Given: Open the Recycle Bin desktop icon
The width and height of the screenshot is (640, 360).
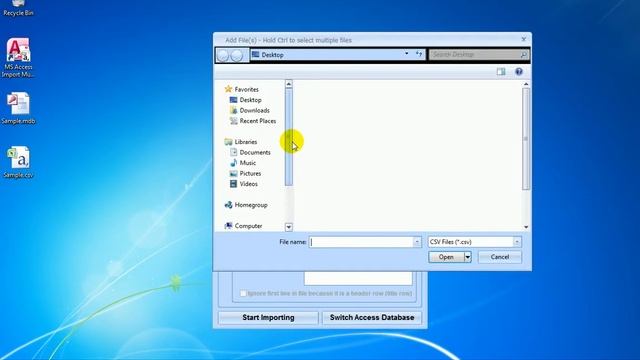Looking at the screenshot, I should click(x=18, y=8).
